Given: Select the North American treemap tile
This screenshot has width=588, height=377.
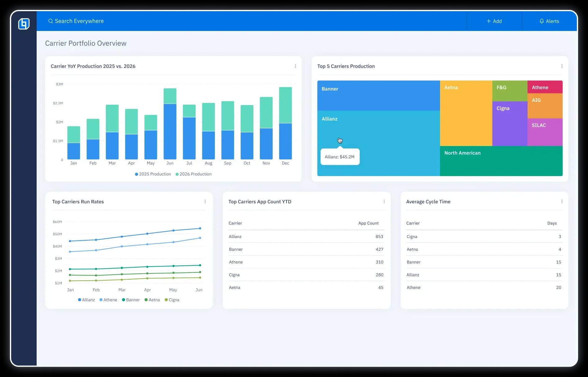Looking at the screenshot, I should (501, 161).
